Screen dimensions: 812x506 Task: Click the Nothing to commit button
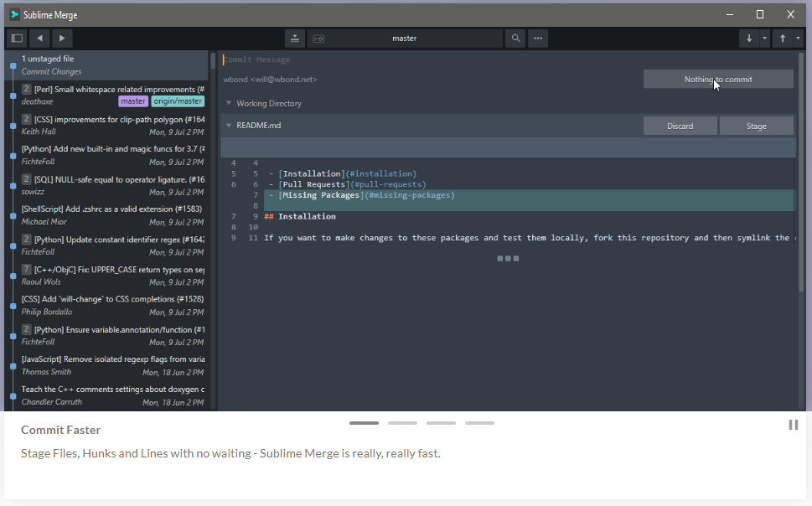click(x=717, y=78)
